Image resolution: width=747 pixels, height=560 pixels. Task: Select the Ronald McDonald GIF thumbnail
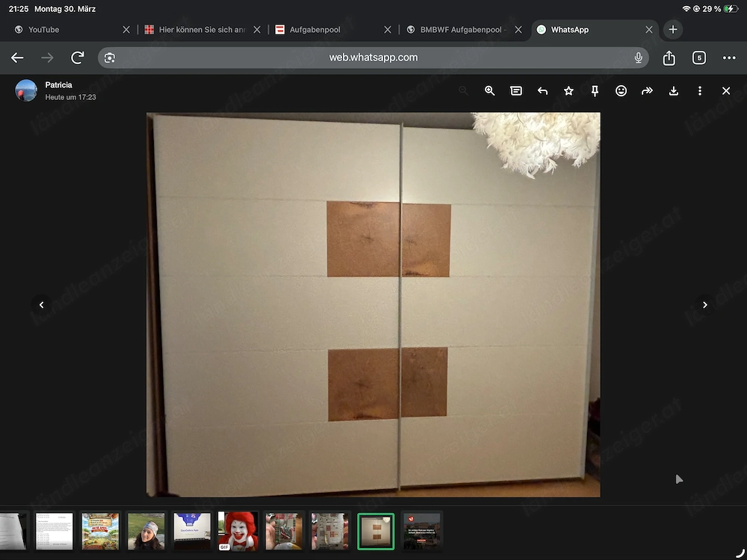pyautogui.click(x=238, y=531)
